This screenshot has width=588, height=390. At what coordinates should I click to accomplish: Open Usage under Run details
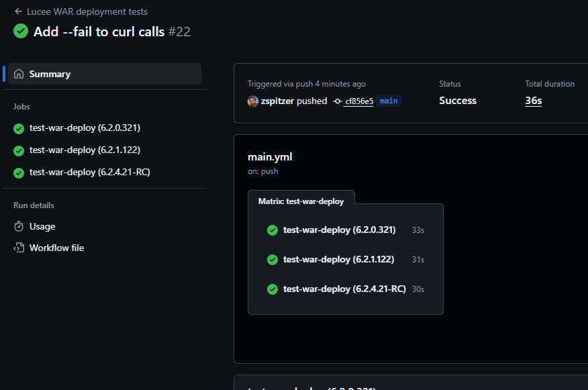(x=42, y=226)
